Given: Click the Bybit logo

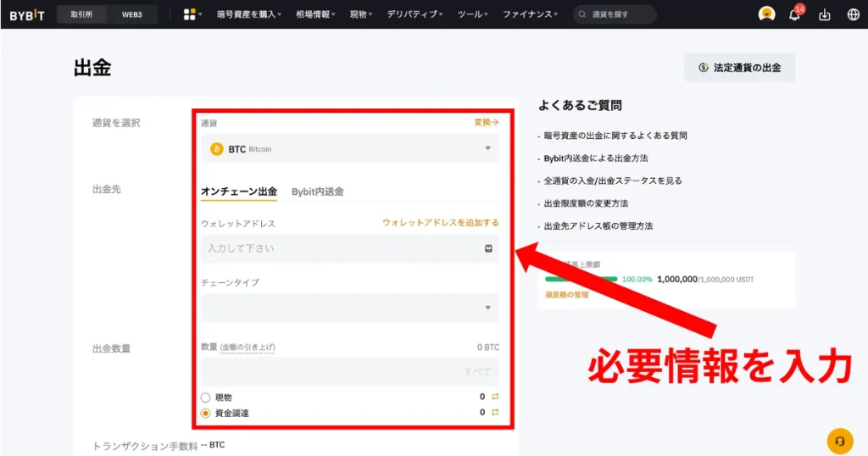Looking at the screenshot, I should (27, 15).
